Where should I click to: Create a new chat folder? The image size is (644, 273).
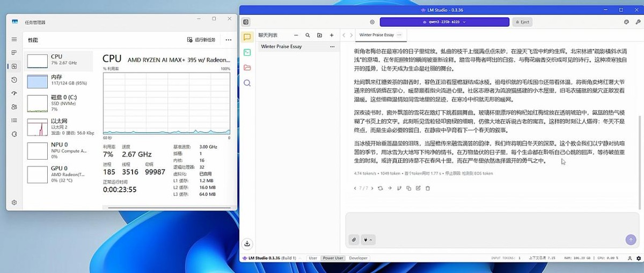tap(319, 35)
